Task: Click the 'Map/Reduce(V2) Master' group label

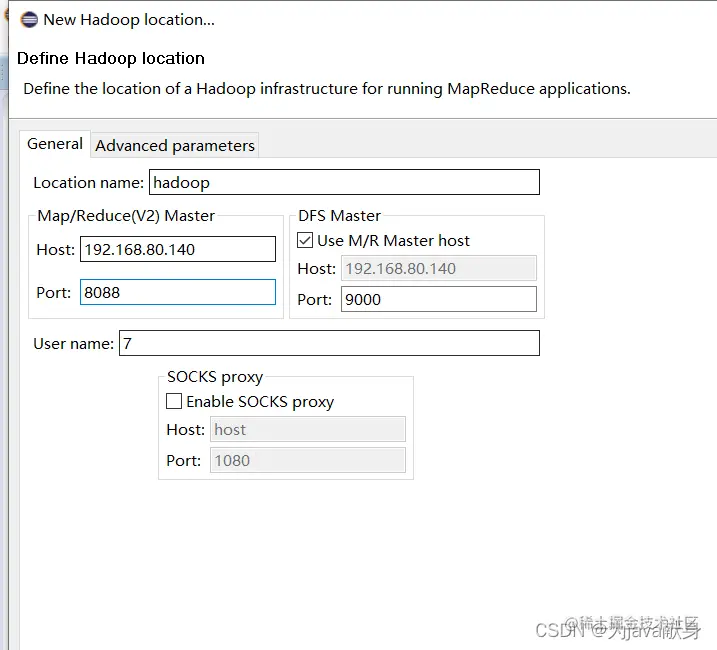Action: coord(126,215)
